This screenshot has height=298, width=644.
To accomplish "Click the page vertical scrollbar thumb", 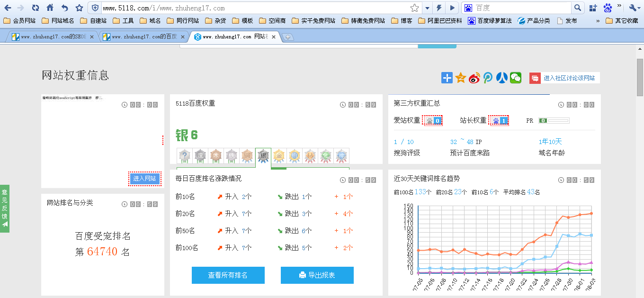I will point(640,78).
